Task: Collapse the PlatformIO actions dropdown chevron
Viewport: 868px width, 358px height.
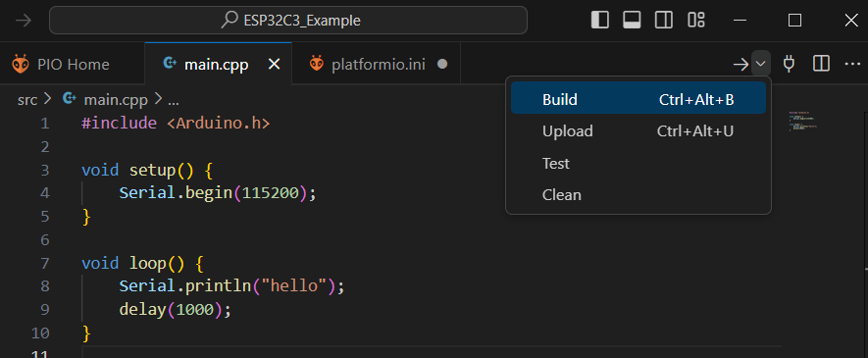Action: click(x=761, y=64)
